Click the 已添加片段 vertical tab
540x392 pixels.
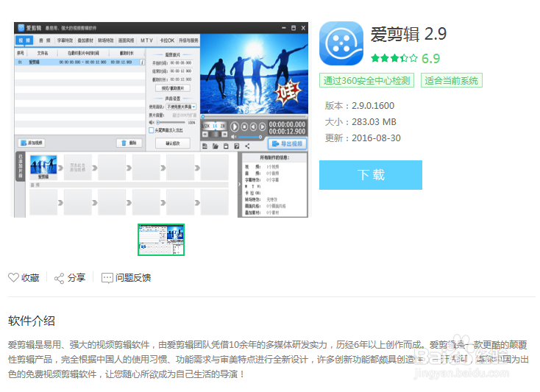21,166
